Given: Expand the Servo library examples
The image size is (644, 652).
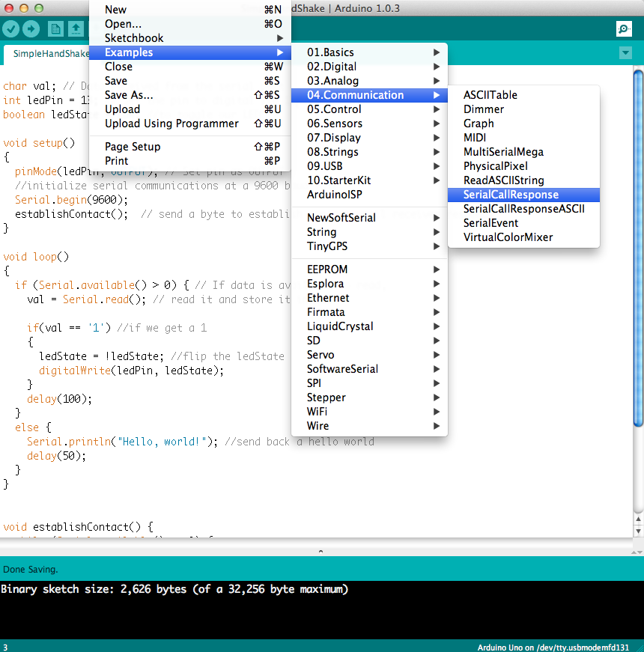Looking at the screenshot, I should pyautogui.click(x=369, y=354).
